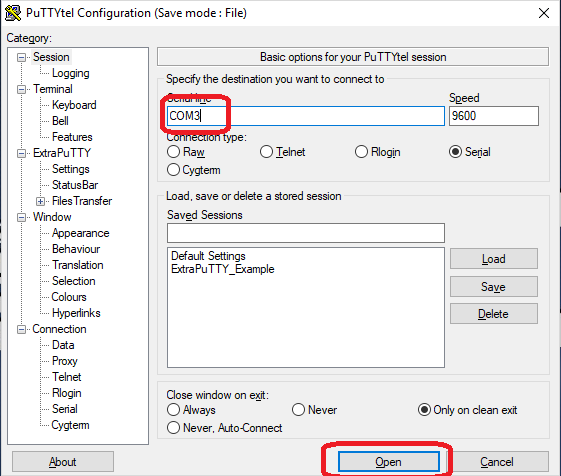Click the Saved Sessions name field

(306, 233)
